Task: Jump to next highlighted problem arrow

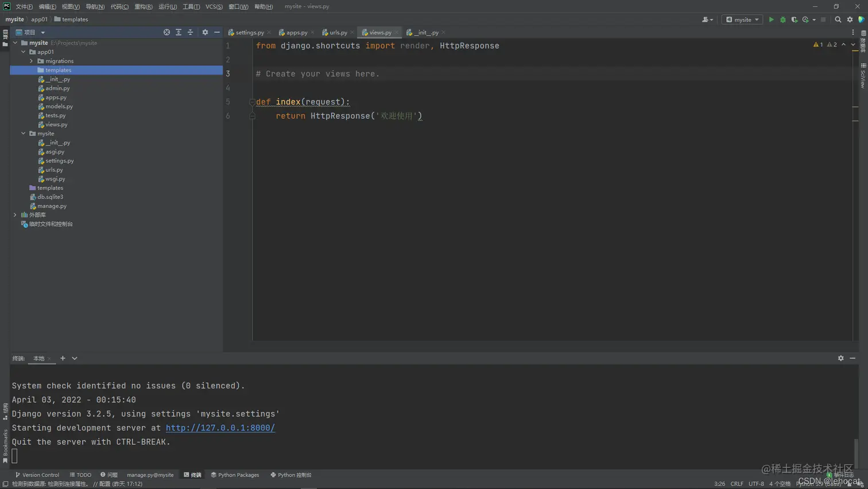Action: 852,44
